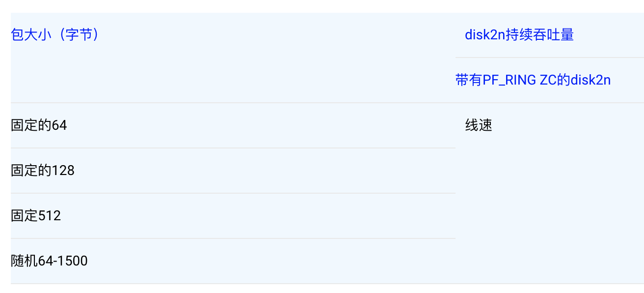Select the 固定的128 row label
The height and width of the screenshot is (293, 644).
(x=43, y=171)
